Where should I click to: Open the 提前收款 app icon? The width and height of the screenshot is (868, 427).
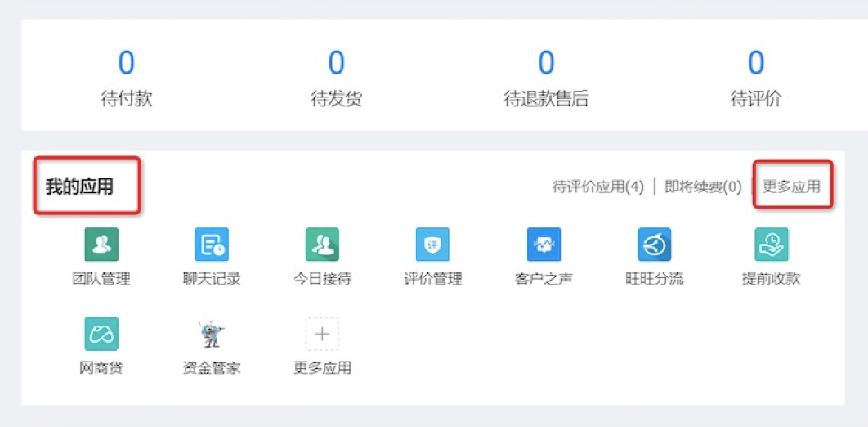771,245
